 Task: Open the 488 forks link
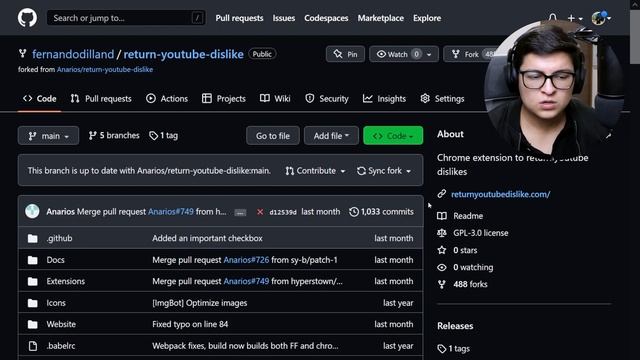click(470, 284)
